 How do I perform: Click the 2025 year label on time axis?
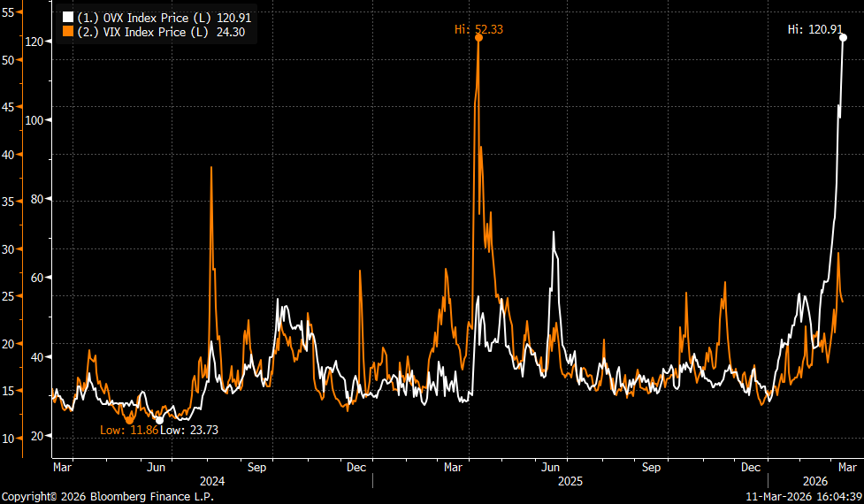pyautogui.click(x=570, y=482)
